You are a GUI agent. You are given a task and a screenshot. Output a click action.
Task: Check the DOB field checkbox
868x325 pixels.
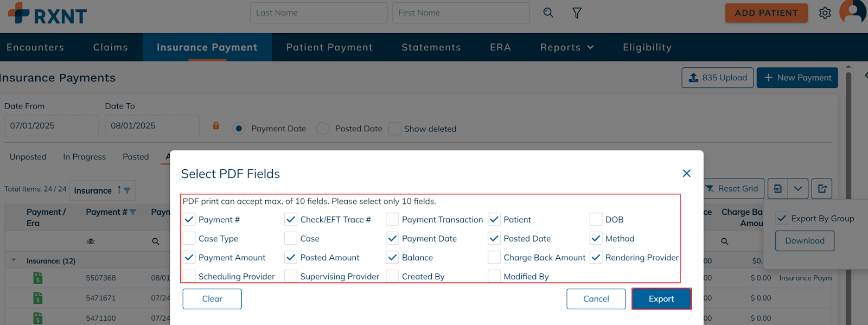(x=596, y=219)
